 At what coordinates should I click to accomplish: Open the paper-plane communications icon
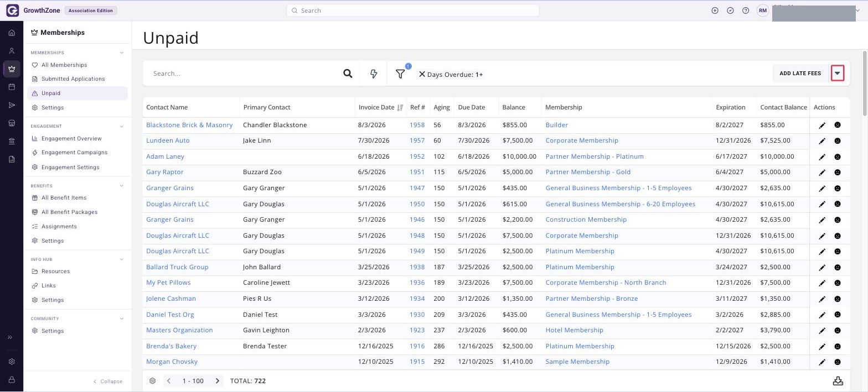coord(12,105)
